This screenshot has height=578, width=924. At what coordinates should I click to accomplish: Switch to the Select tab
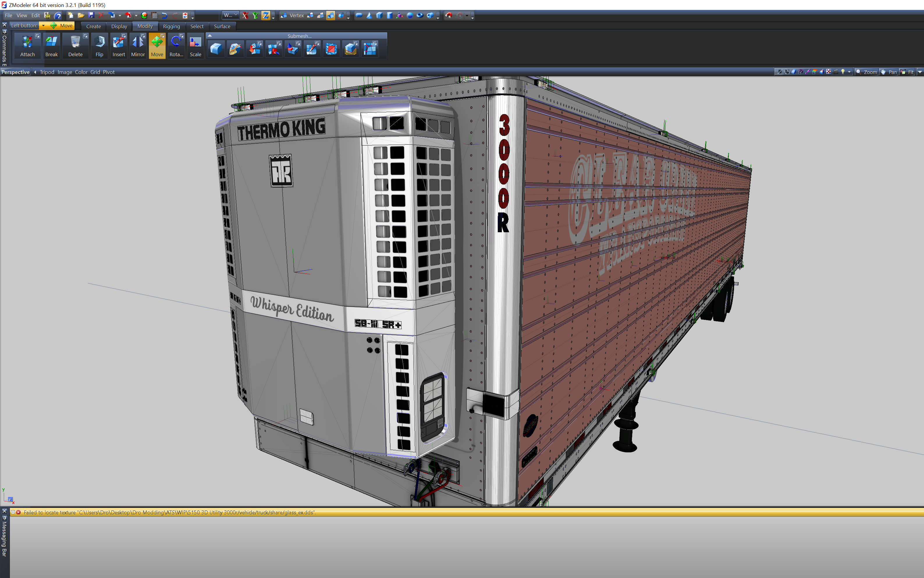(x=197, y=26)
